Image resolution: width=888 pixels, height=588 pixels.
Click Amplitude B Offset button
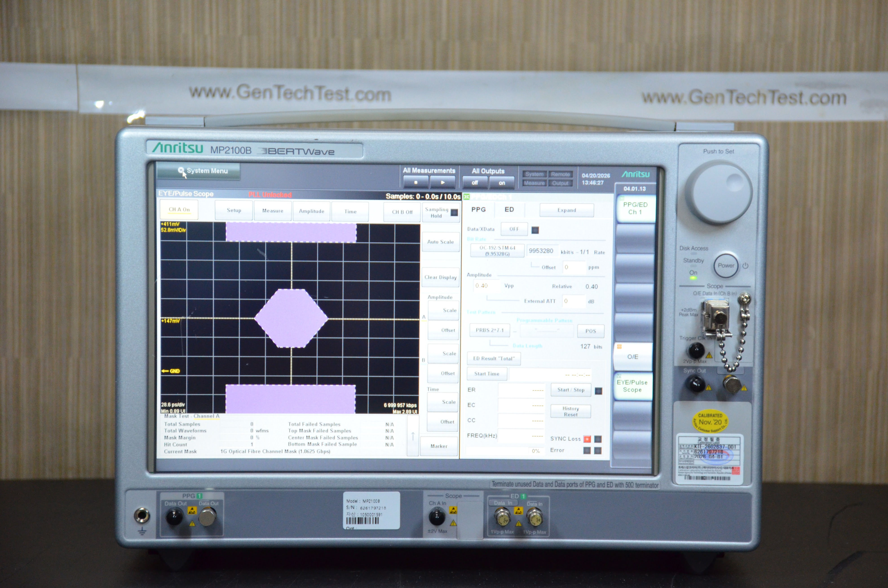coord(443,374)
